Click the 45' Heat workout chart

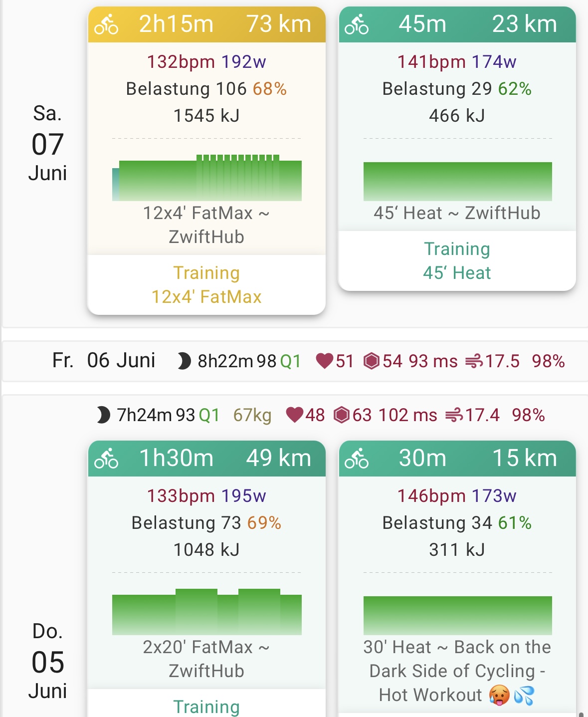457,181
